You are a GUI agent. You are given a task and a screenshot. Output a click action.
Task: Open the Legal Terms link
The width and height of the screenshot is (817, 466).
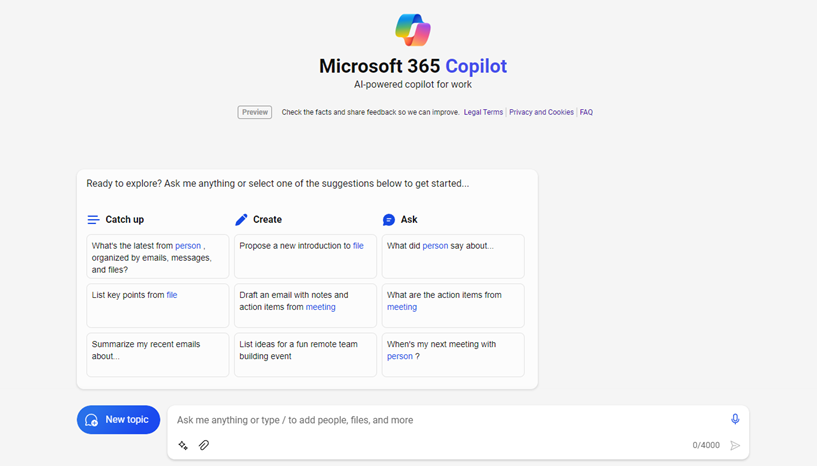[x=483, y=112]
